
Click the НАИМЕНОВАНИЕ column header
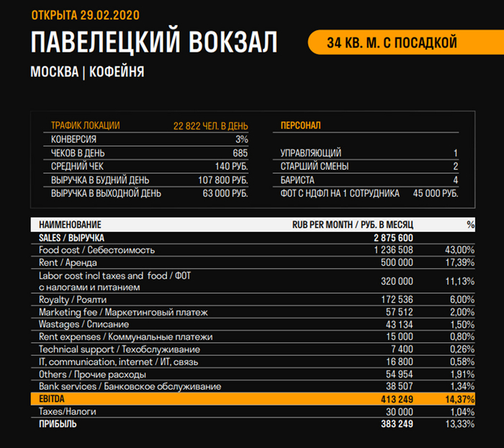coord(70,225)
